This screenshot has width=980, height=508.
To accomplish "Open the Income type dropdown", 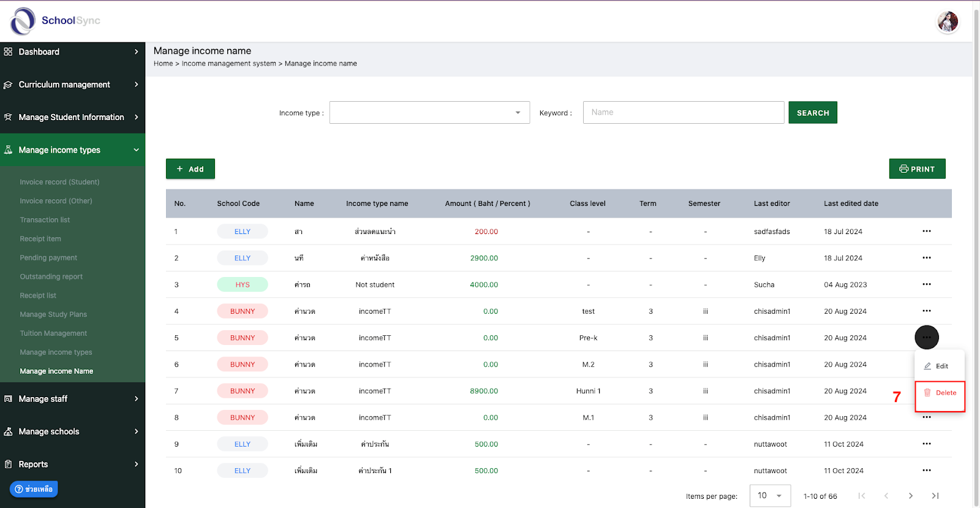I will click(429, 113).
